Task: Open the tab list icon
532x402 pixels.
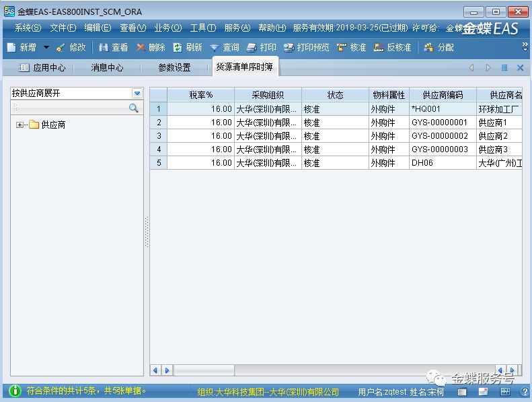Action: [x=504, y=67]
